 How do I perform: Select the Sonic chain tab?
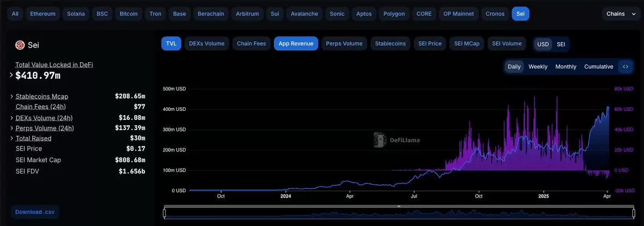click(x=337, y=14)
